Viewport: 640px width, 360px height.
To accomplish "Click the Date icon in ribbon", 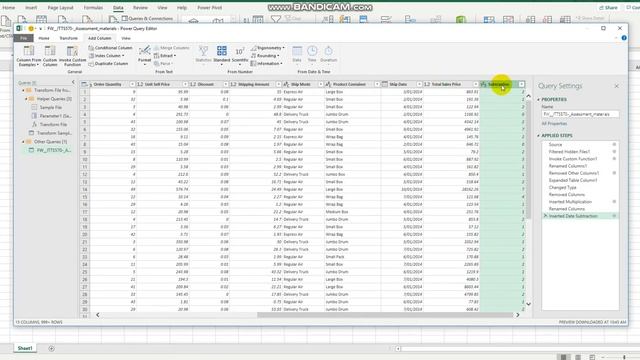I will coord(297,51).
